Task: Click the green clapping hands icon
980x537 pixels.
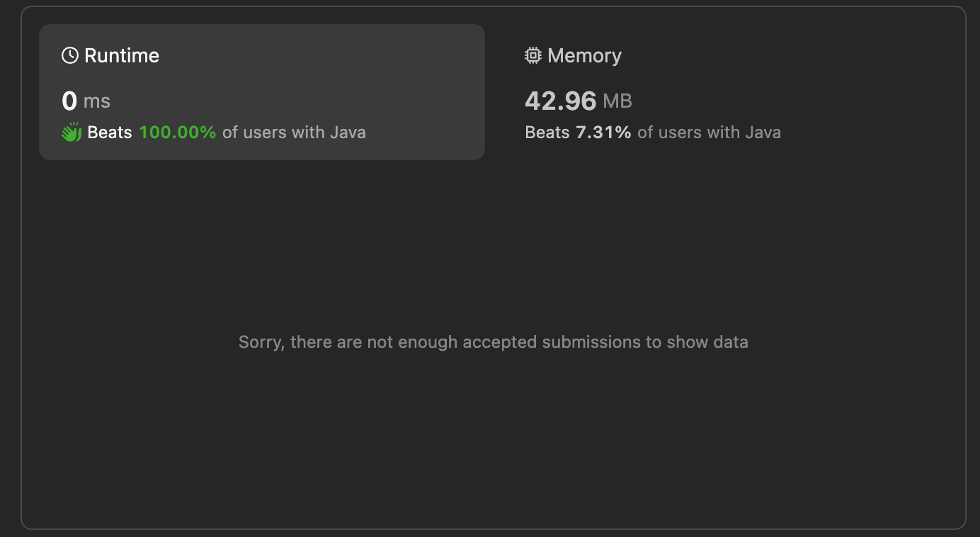Action: pos(72,132)
